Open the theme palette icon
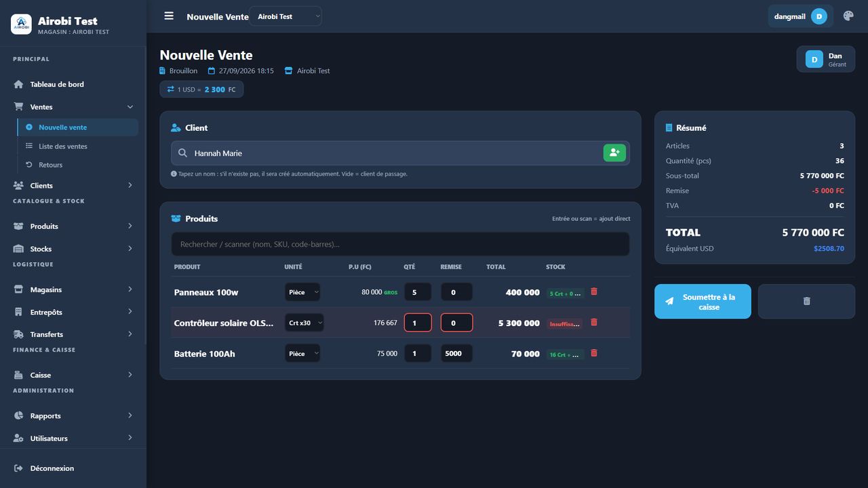 (x=848, y=16)
